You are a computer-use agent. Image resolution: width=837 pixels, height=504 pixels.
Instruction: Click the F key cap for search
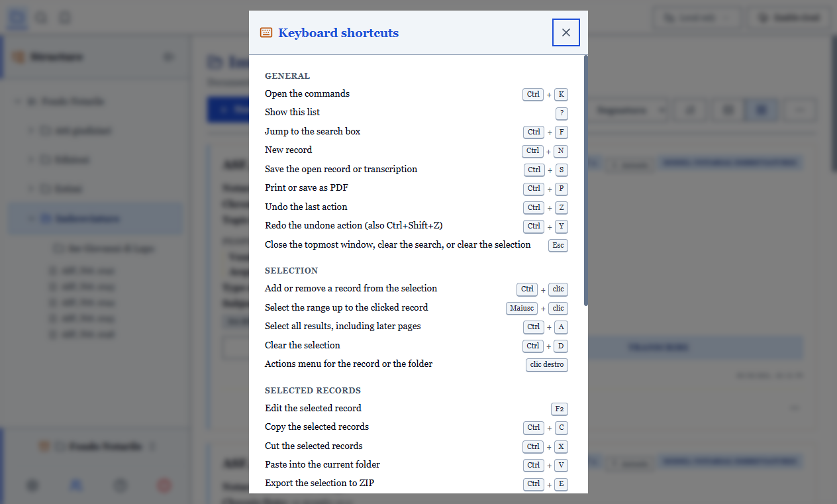562,132
